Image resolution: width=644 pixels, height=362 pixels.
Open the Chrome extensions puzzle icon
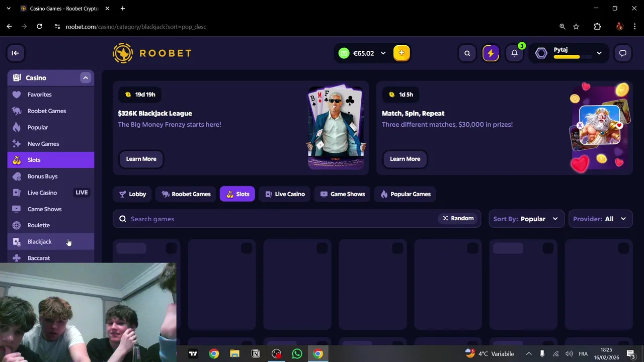tap(597, 27)
